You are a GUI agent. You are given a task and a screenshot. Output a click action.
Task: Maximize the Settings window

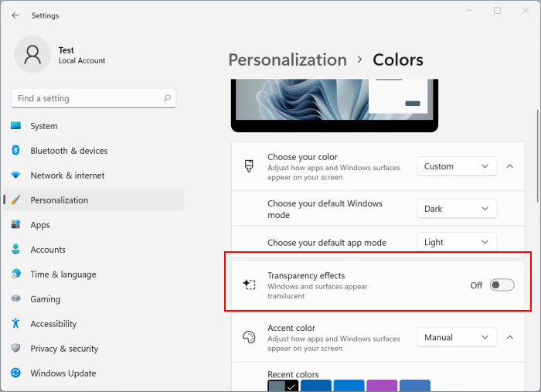(x=497, y=10)
